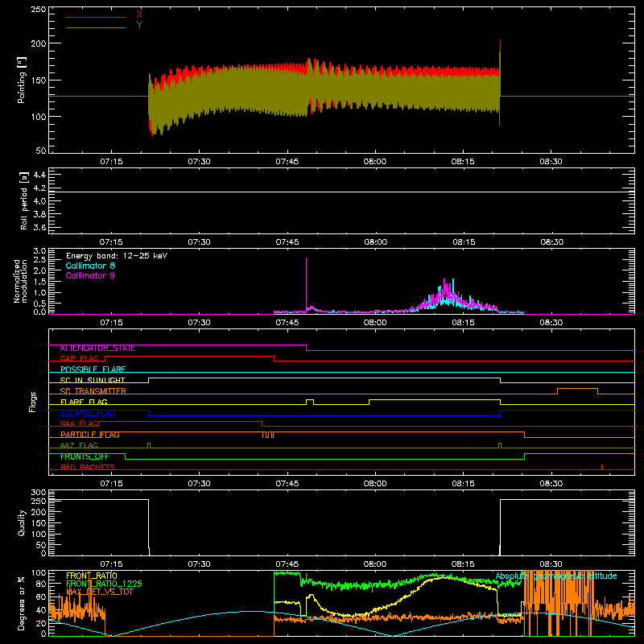Click the 'Flags' vertical axis title
Image resolution: width=644 pixels, height=644 pixels.
(33, 402)
